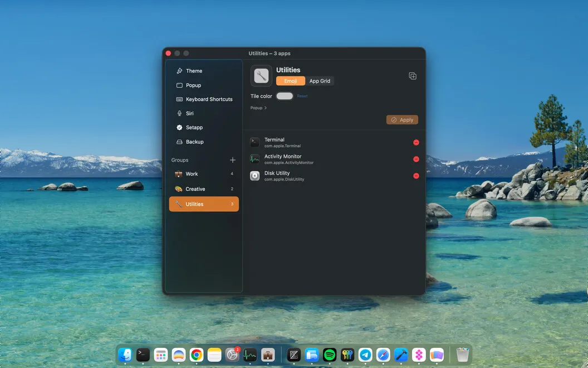Open the Theme settings in sidebar
The height and width of the screenshot is (368, 588).
click(204, 71)
